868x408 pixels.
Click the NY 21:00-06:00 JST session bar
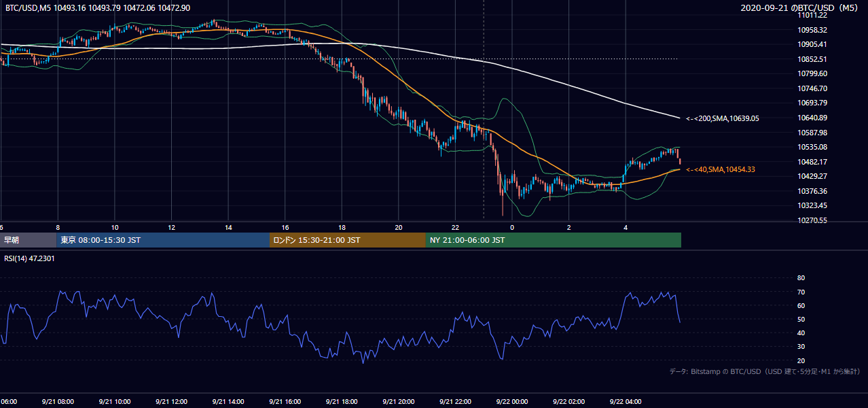click(554, 240)
